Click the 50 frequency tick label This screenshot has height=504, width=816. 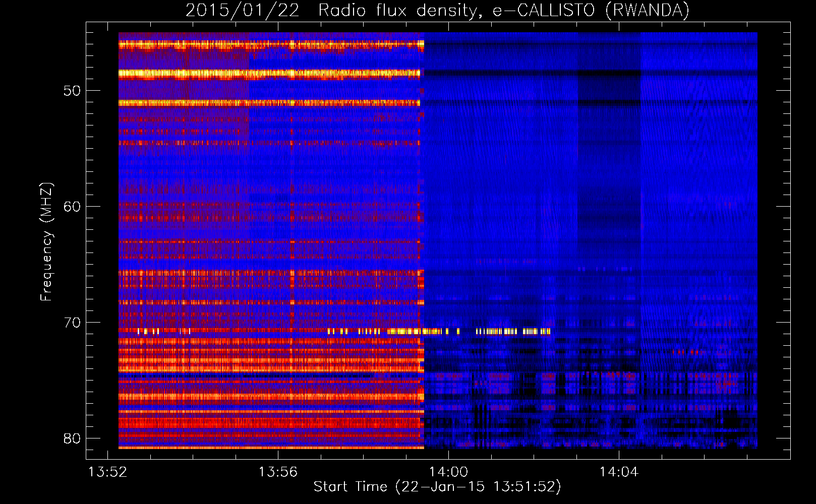[72, 91]
